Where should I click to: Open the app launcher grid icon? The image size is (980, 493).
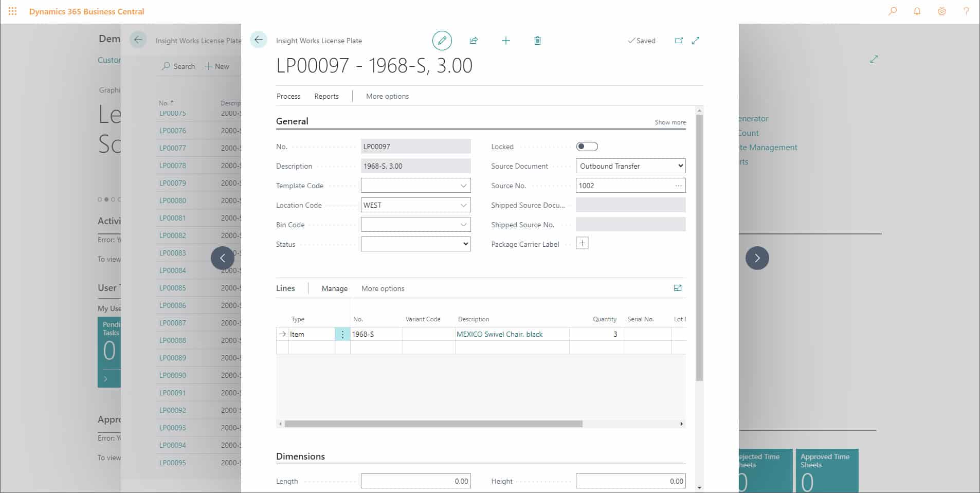click(13, 11)
